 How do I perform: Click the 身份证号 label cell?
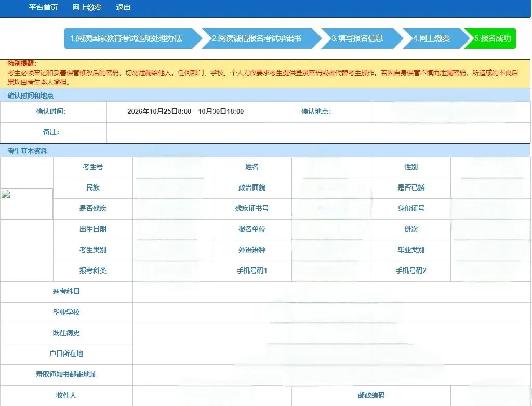coord(411,208)
